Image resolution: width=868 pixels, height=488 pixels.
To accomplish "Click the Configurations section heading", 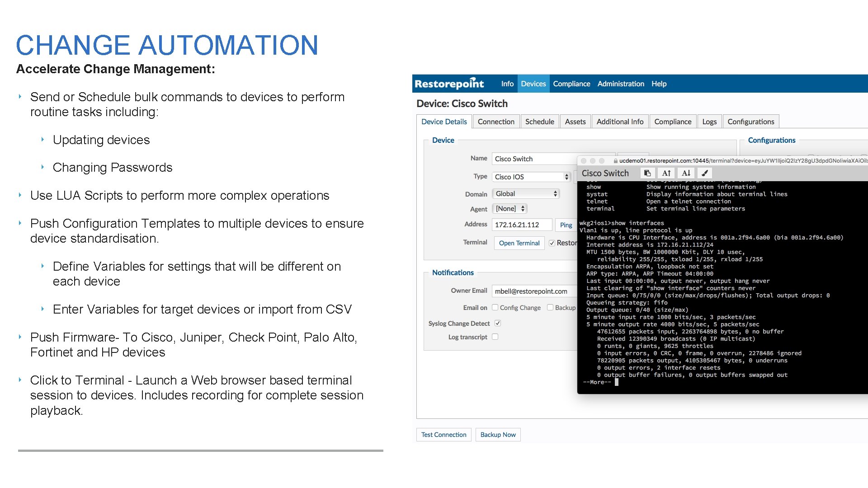I will pyautogui.click(x=771, y=140).
